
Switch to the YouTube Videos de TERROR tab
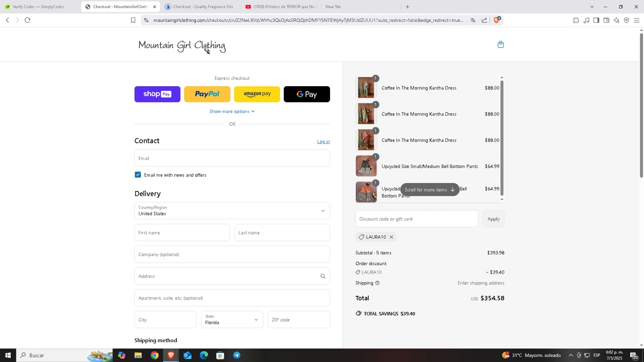coord(280,7)
